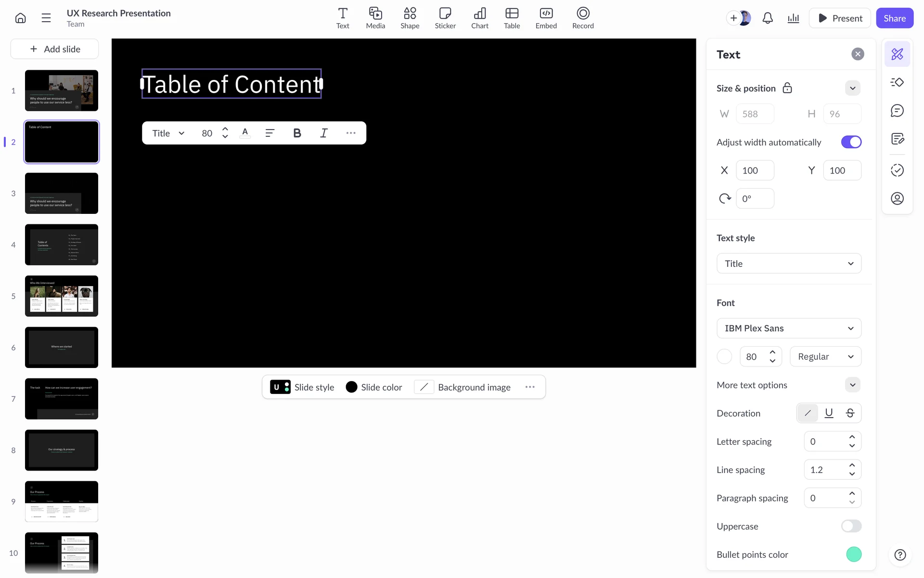Toggle italic in floating toolbar

[x=324, y=133]
